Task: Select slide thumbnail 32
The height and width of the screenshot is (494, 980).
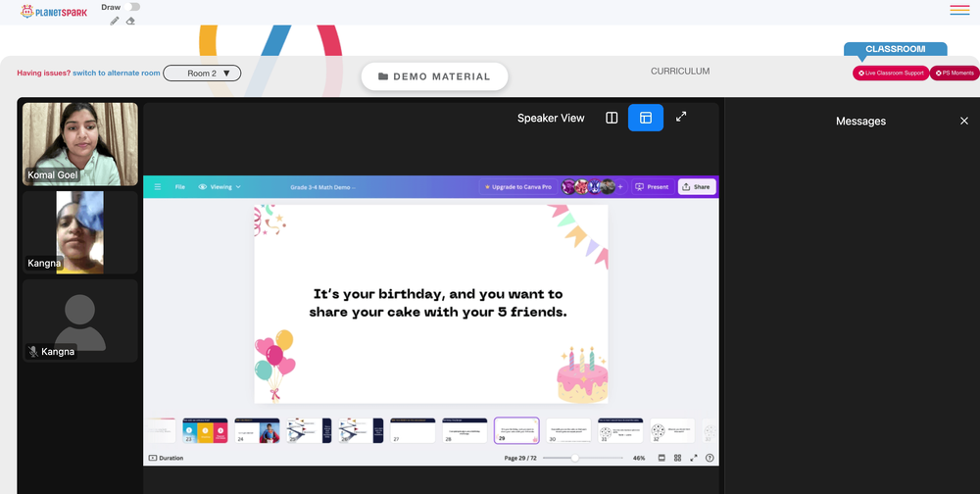Action: click(672, 431)
